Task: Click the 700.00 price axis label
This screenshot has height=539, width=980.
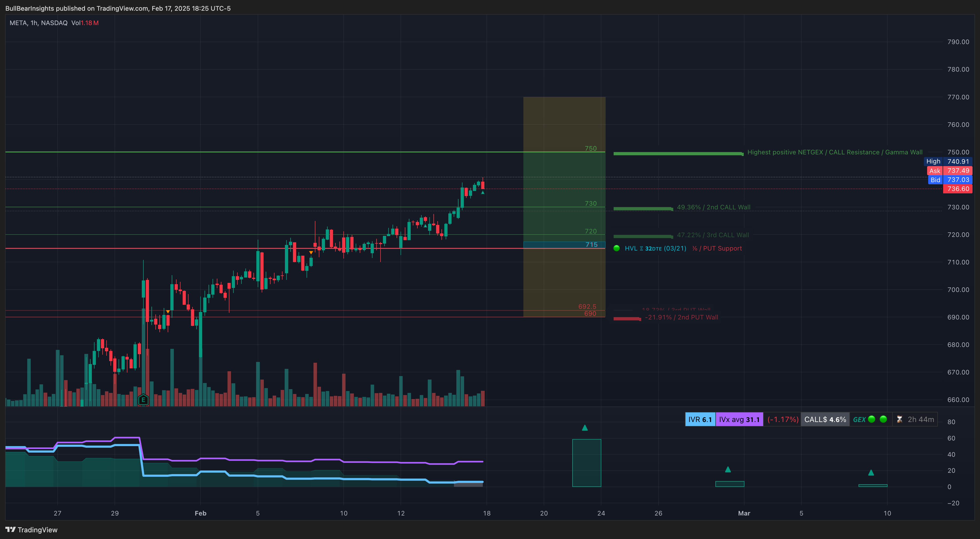Action: 958,290
